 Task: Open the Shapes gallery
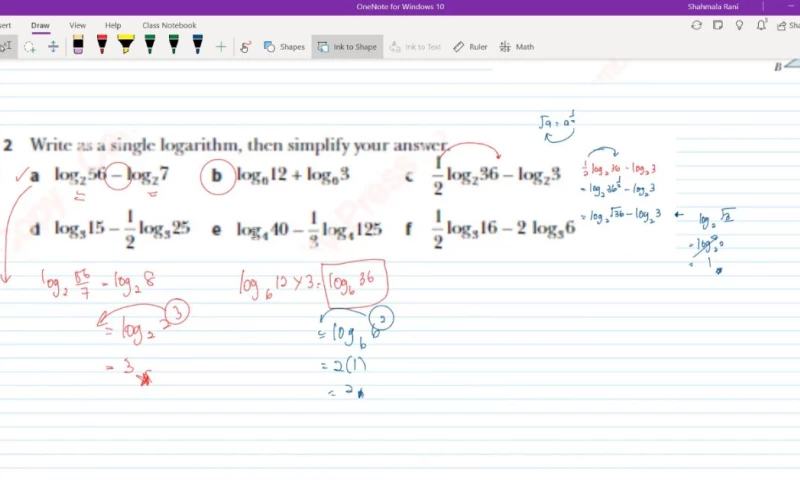tap(284, 47)
